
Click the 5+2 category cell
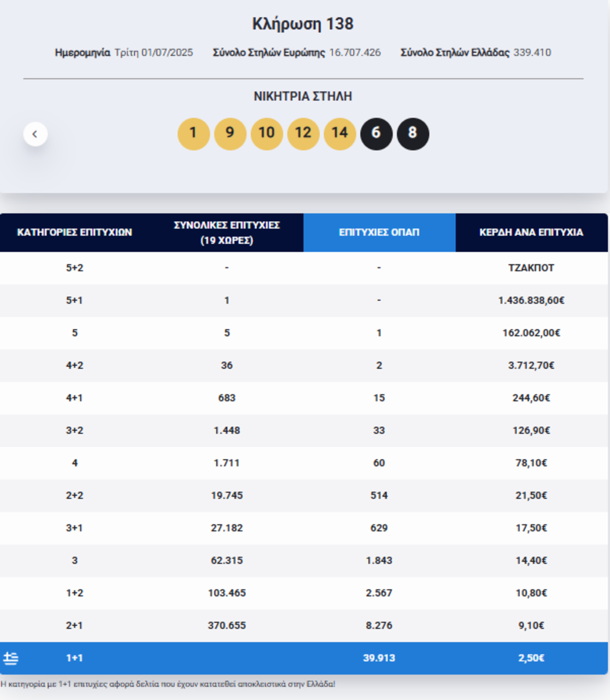click(75, 268)
